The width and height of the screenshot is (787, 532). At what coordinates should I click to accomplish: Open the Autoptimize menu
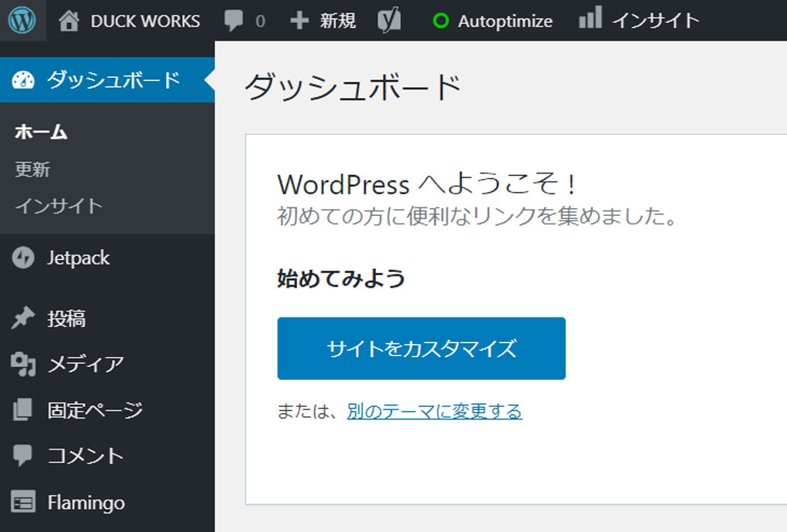point(505,22)
